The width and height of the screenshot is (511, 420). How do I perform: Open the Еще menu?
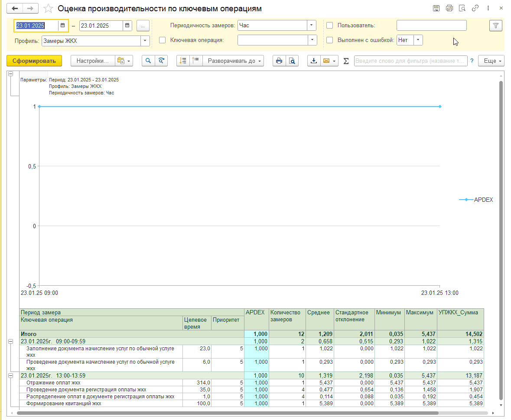[491, 61]
